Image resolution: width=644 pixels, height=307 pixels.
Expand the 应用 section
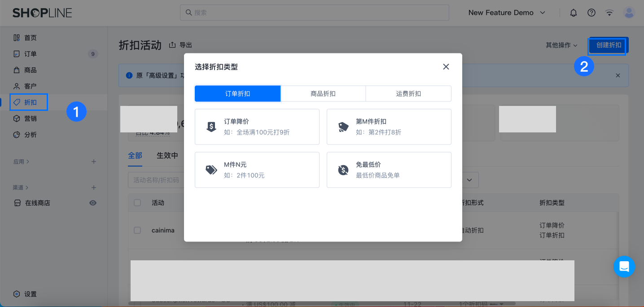(21, 162)
